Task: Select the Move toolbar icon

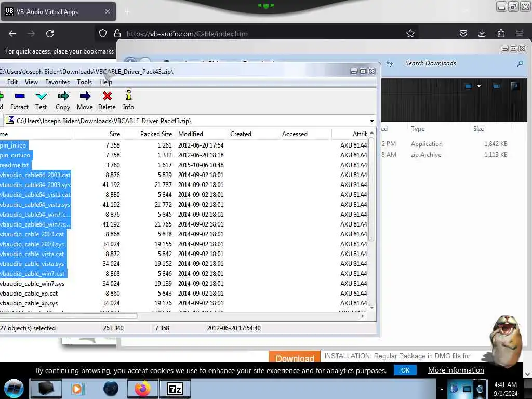Action: [85, 101]
